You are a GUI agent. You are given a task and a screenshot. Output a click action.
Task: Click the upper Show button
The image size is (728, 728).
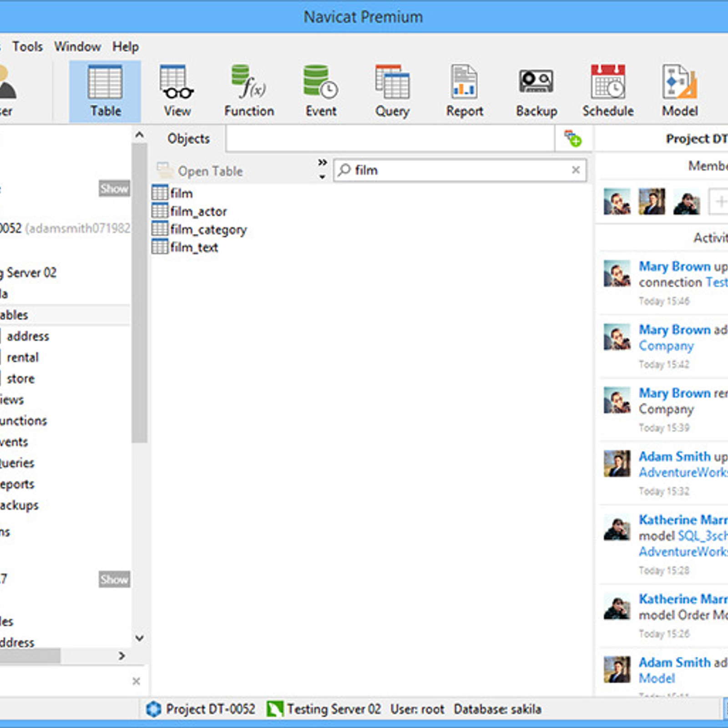coord(114,188)
